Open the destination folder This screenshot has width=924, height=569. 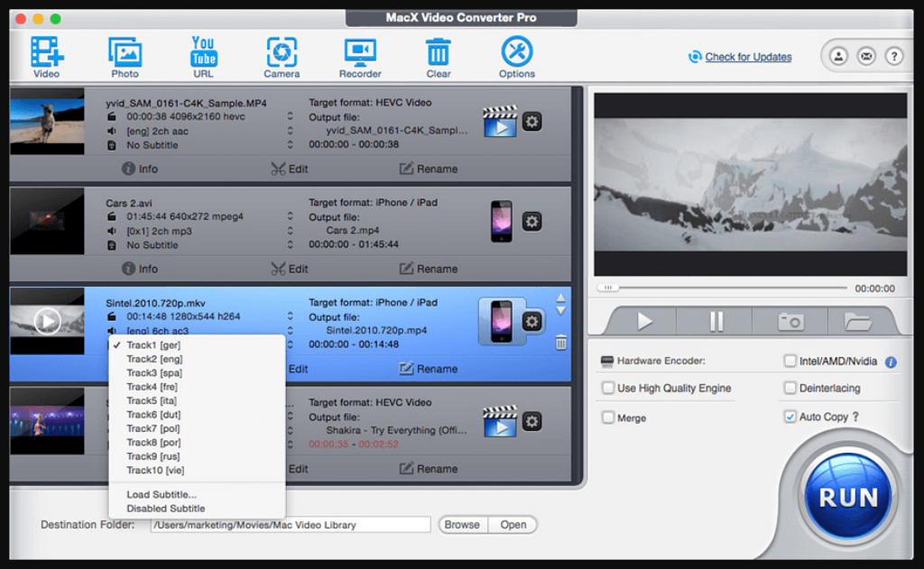(513, 525)
